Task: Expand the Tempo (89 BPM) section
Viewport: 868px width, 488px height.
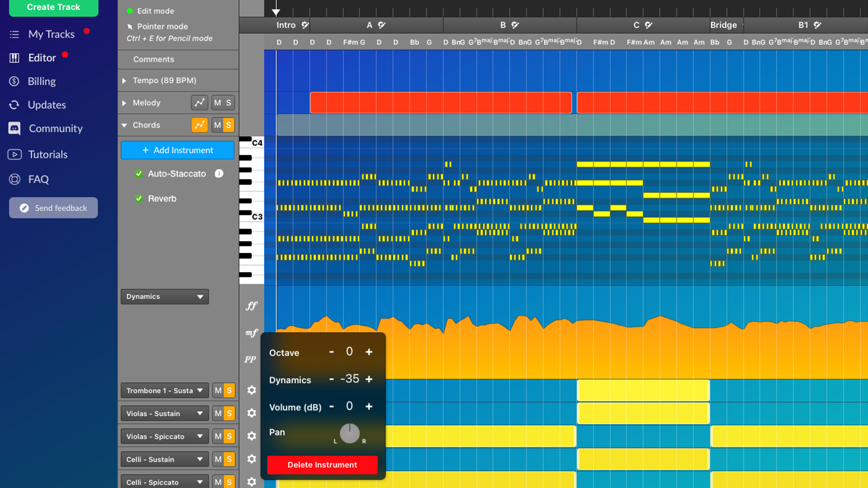Action: pyautogui.click(x=124, y=80)
